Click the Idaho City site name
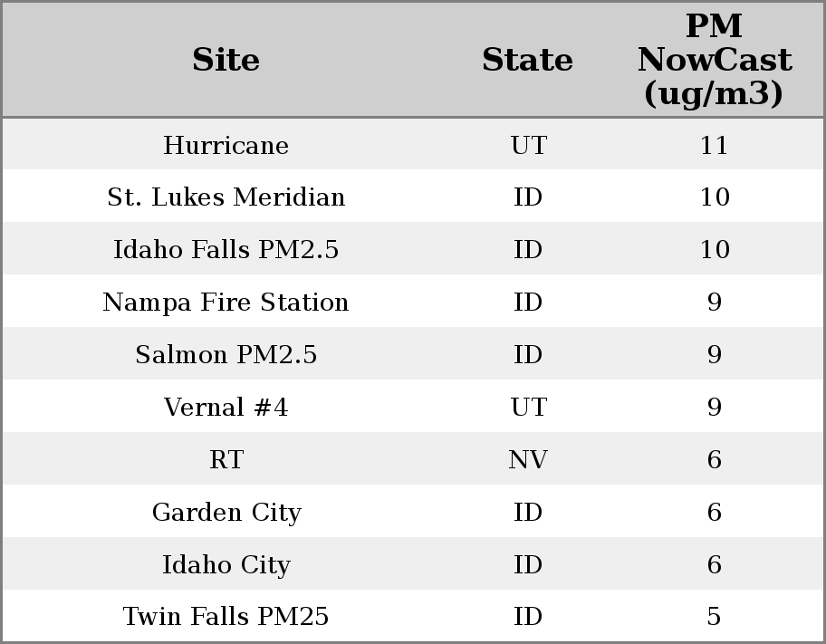This screenshot has height=644, width=826. (226, 565)
